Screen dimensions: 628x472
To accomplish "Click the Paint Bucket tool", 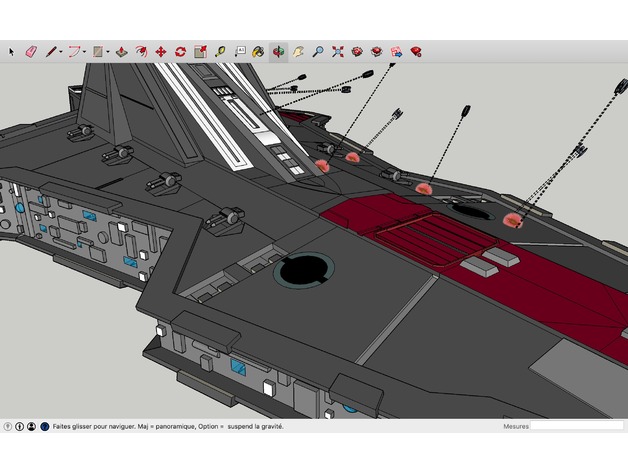I will click(x=258, y=51).
